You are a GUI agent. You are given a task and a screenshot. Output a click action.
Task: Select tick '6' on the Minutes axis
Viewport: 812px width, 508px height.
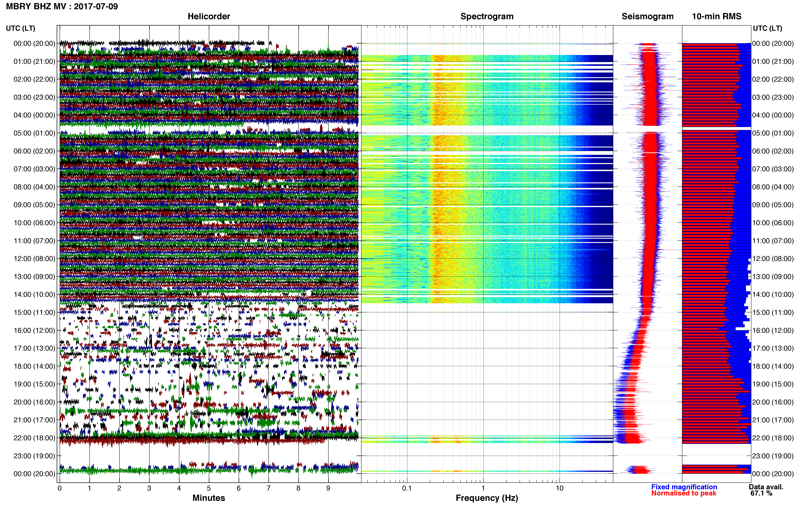coord(239,488)
